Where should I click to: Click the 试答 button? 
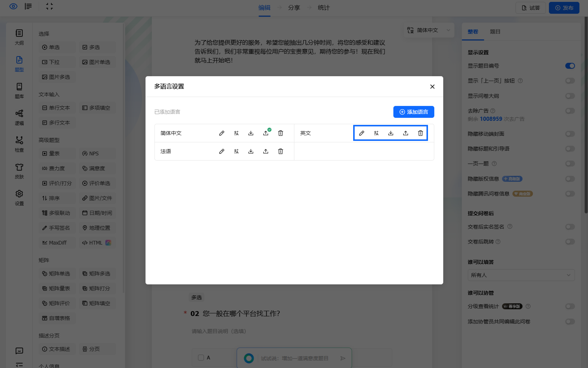(531, 8)
